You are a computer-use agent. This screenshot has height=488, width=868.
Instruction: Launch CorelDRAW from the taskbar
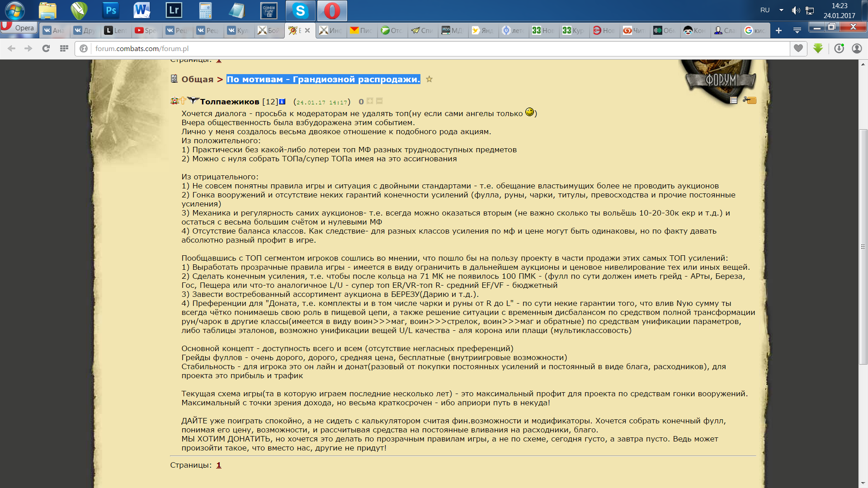pos(79,10)
